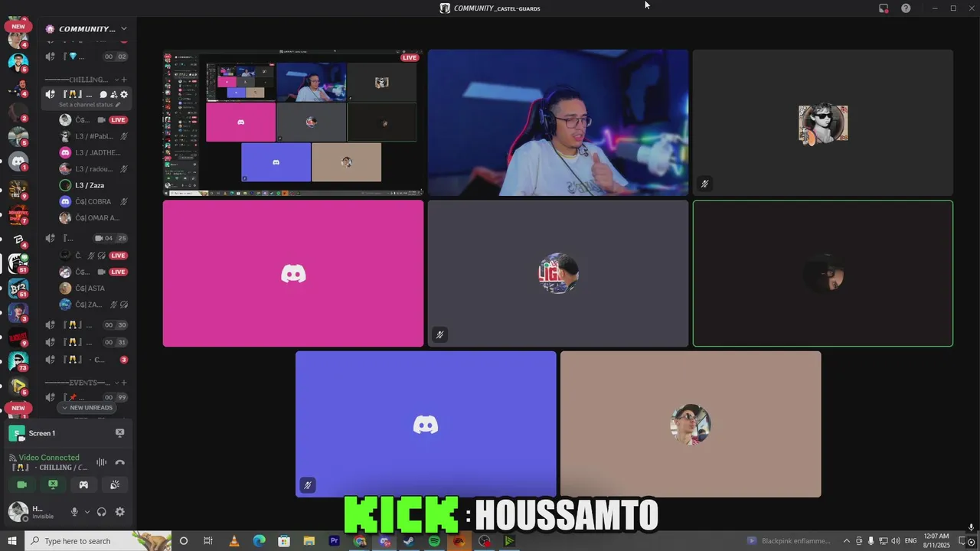Open Video Connected connection details

click(x=49, y=458)
